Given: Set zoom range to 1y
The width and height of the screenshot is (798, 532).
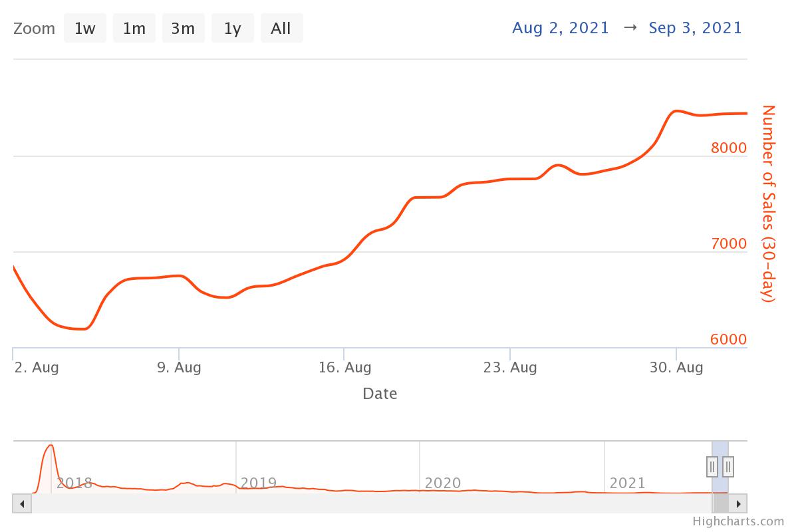Looking at the screenshot, I should (232, 29).
